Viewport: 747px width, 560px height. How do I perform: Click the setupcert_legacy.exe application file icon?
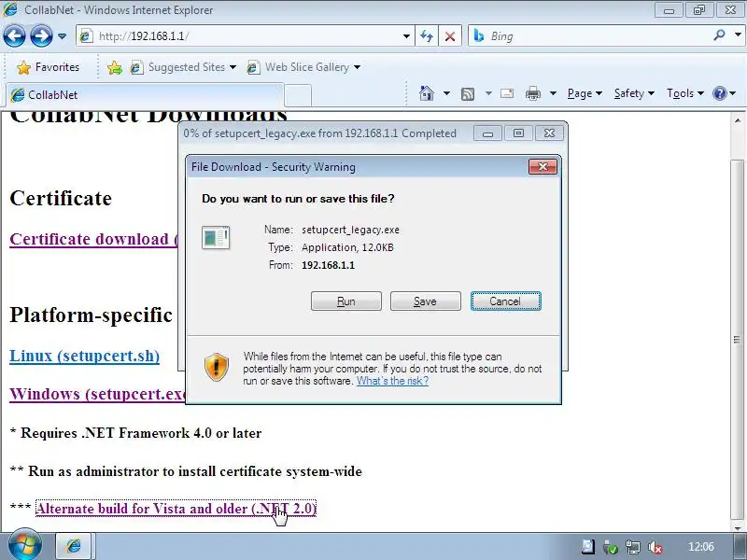click(x=216, y=237)
